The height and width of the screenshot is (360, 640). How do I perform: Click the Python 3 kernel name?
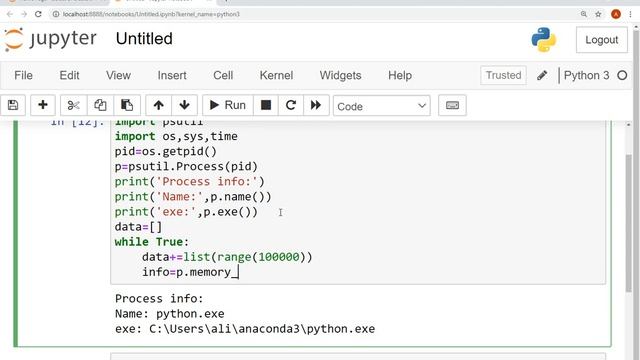pyautogui.click(x=586, y=76)
